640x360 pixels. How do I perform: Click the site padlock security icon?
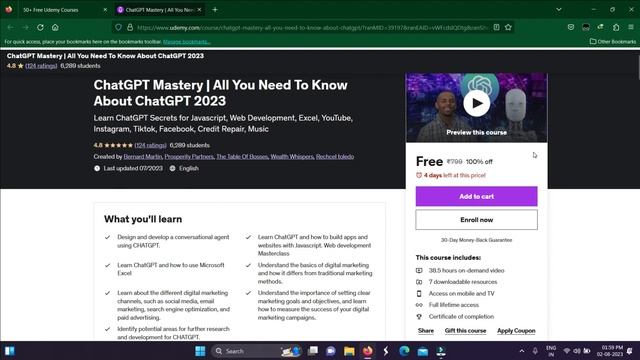click(x=130, y=27)
